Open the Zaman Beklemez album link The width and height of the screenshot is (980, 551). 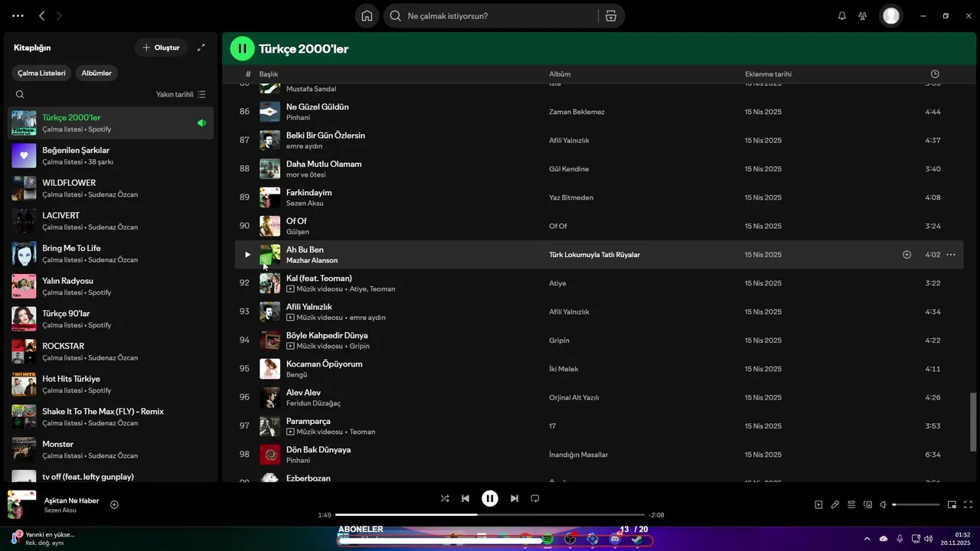click(x=577, y=112)
